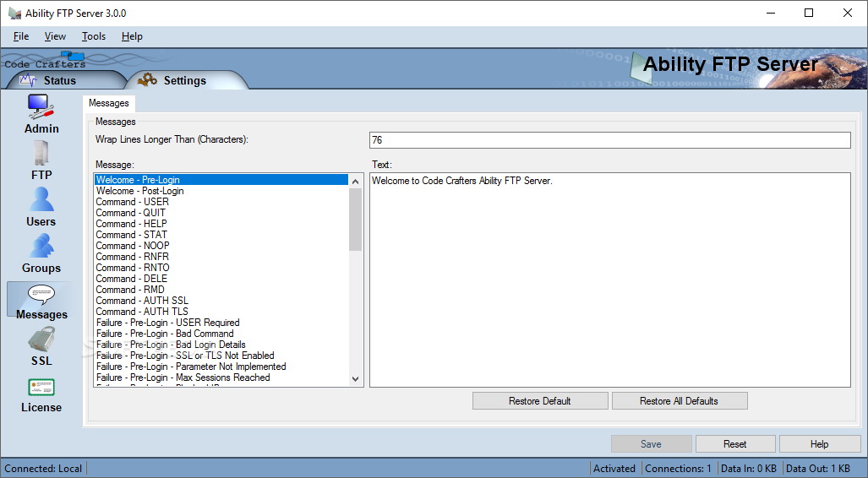Click into the message Text editing area

pyautogui.click(x=609, y=280)
